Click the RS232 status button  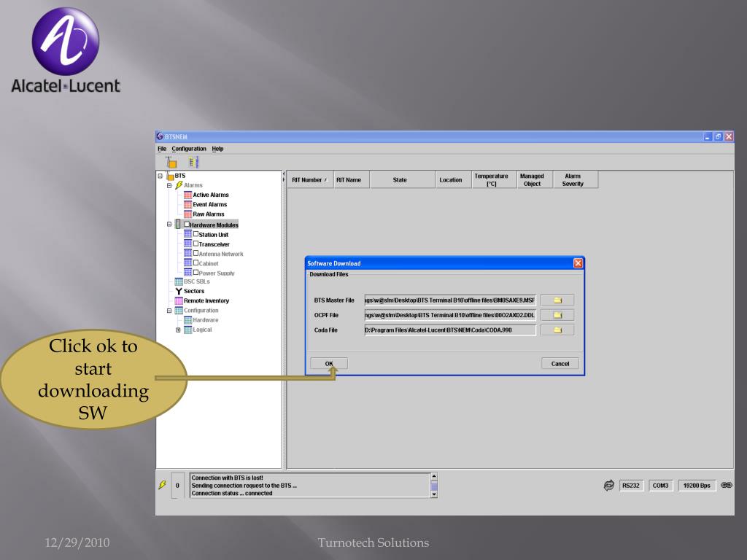pos(631,485)
